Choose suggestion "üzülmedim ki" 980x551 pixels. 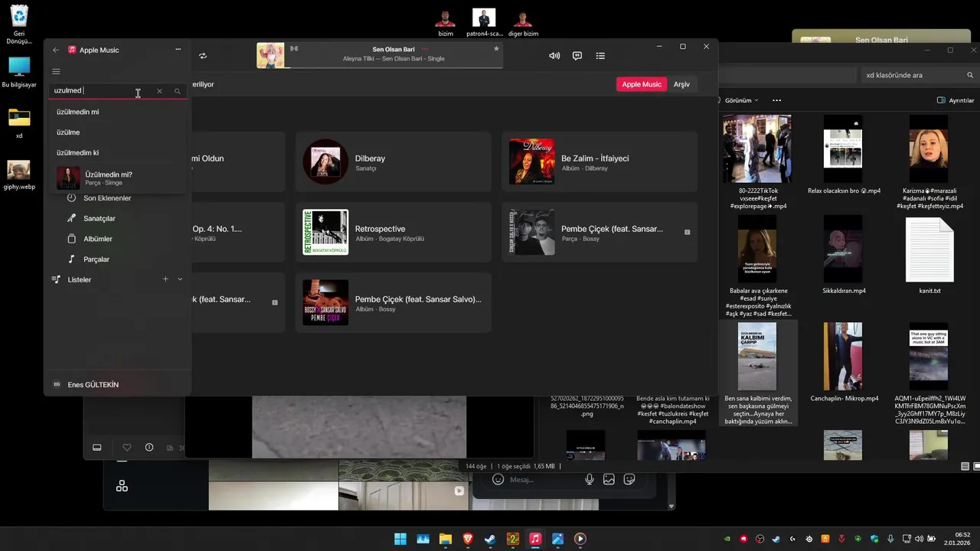click(118, 152)
